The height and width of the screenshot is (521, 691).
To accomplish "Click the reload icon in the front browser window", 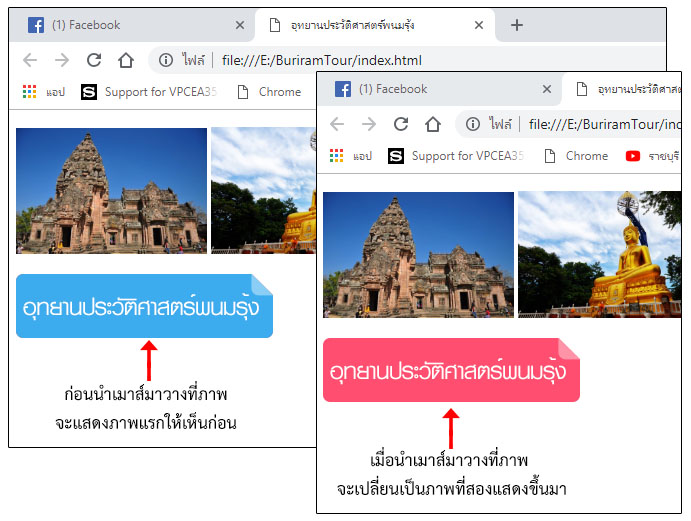I will click(x=401, y=124).
